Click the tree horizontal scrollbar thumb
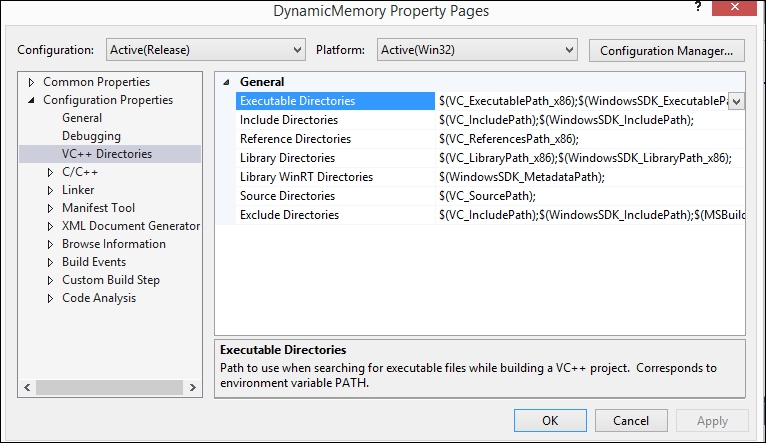Image resolution: width=766 pixels, height=443 pixels. point(109,387)
